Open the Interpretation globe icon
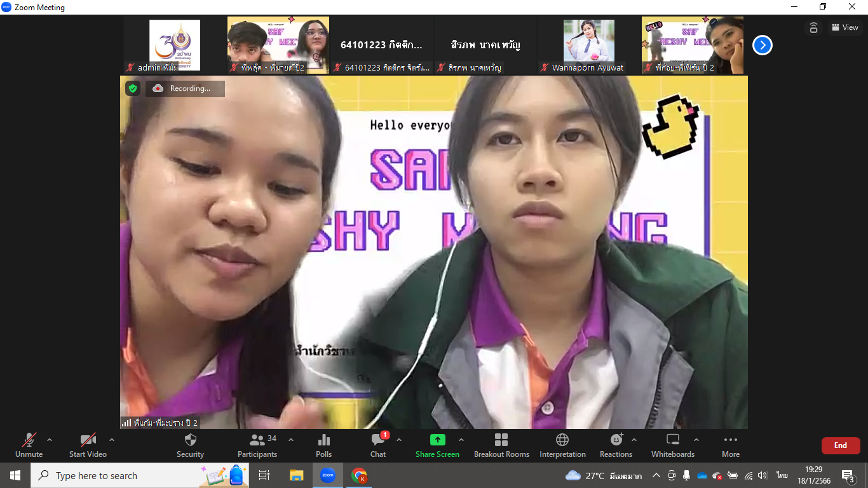The height and width of the screenshot is (488, 868). point(562,445)
